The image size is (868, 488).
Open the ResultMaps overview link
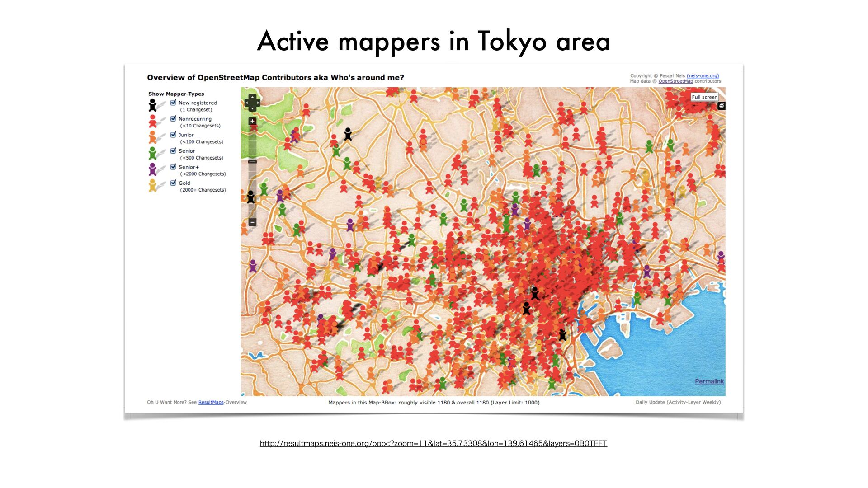211,402
